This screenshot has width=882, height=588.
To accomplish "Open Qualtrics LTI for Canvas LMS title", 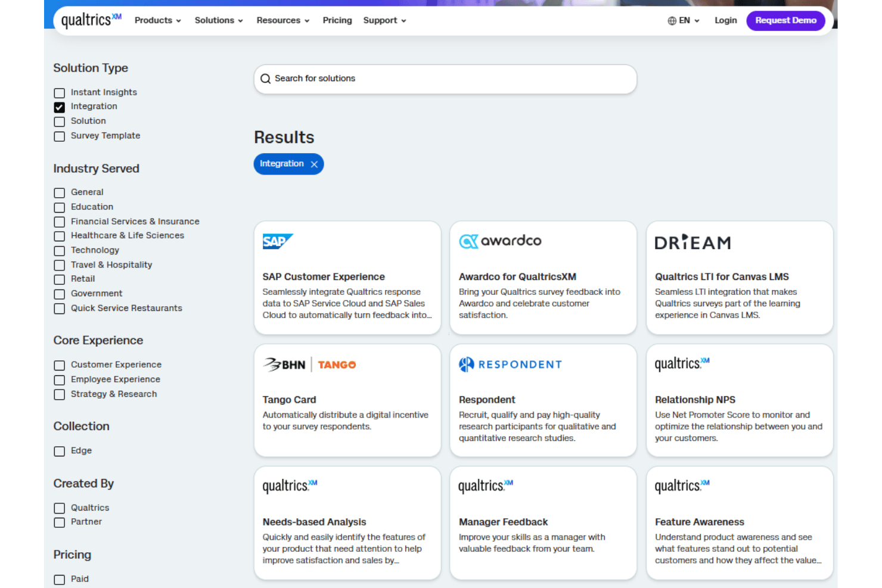I will click(722, 277).
